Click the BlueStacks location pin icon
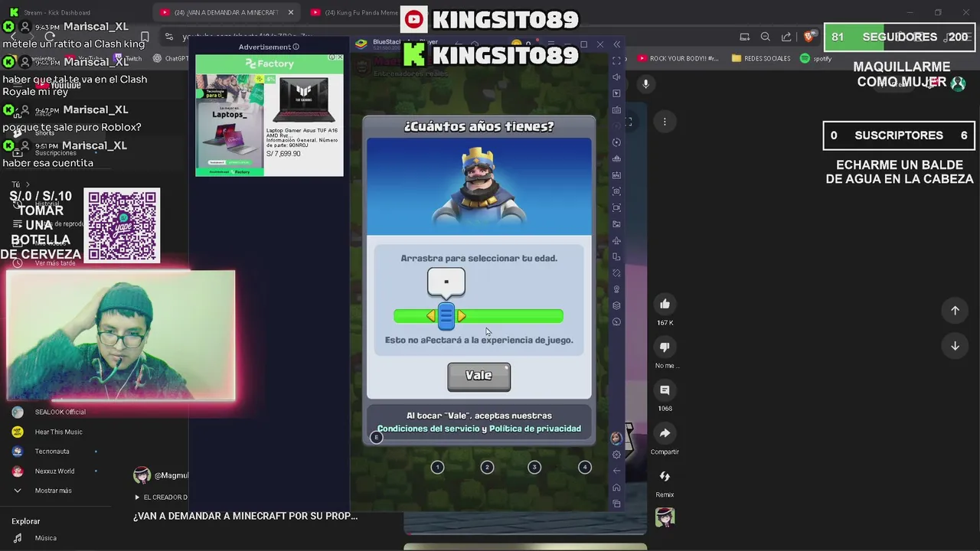This screenshot has width=980, height=551. point(616,289)
